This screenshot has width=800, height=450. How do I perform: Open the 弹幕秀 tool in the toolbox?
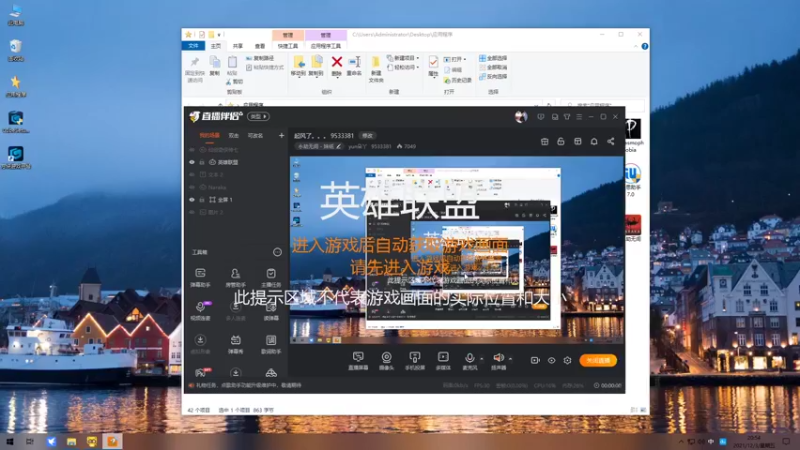click(x=235, y=344)
